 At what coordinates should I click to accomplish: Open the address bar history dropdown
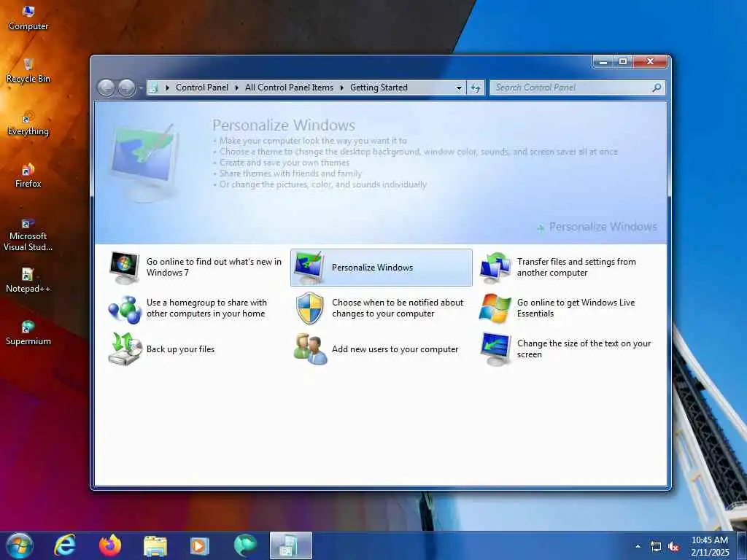click(459, 87)
